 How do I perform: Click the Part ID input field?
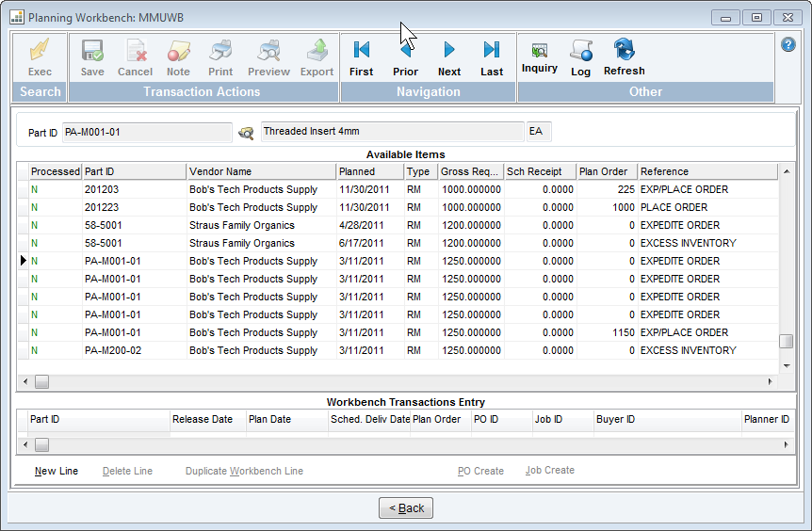(147, 133)
